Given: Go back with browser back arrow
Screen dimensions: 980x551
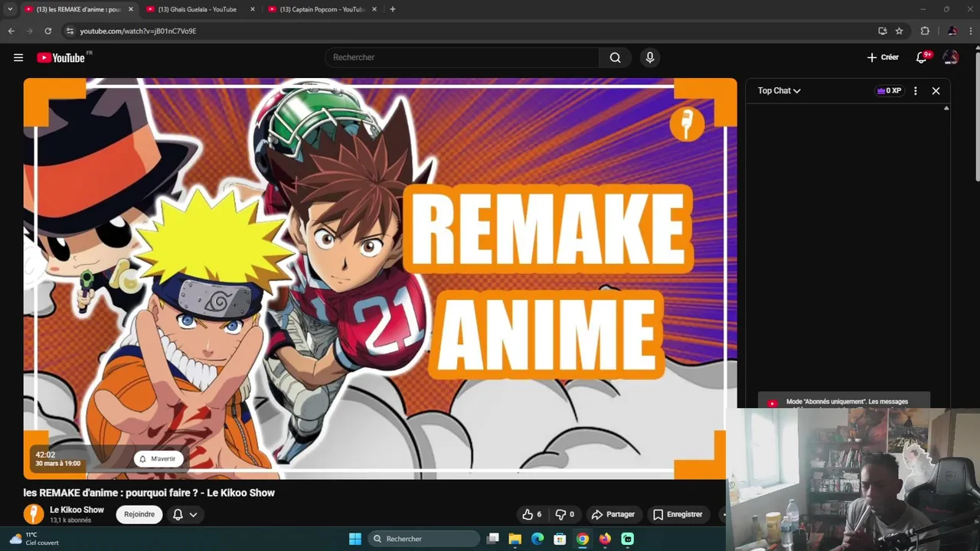Looking at the screenshot, I should pos(11,31).
